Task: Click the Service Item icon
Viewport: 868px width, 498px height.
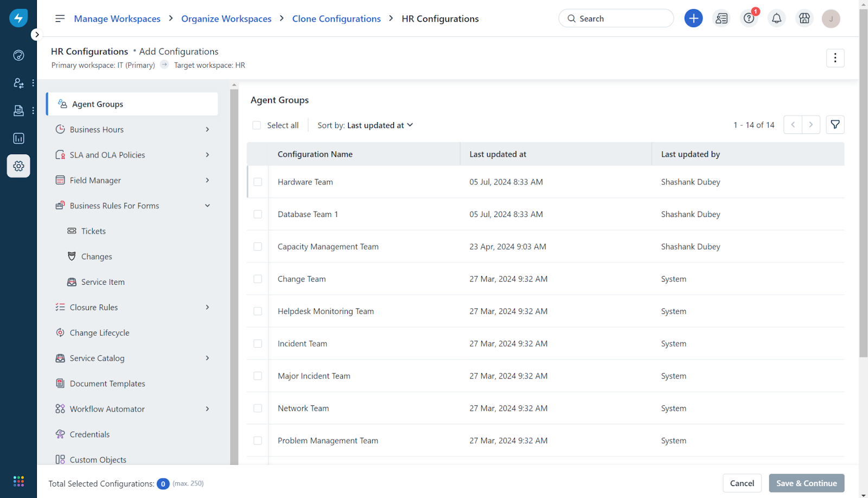Action: pyautogui.click(x=72, y=282)
